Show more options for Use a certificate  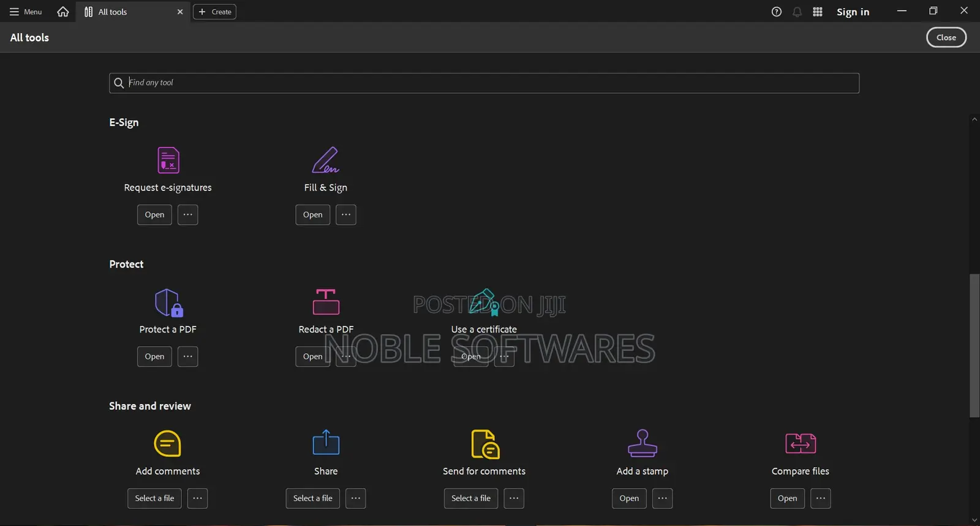(x=504, y=356)
